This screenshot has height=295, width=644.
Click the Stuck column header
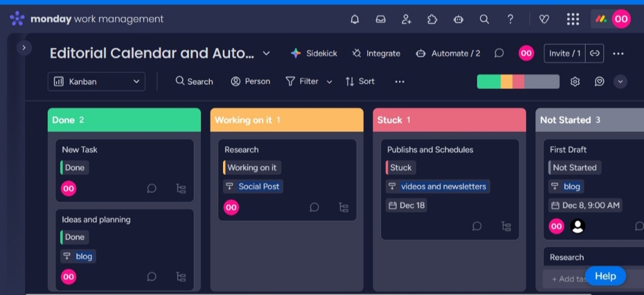[x=450, y=119]
